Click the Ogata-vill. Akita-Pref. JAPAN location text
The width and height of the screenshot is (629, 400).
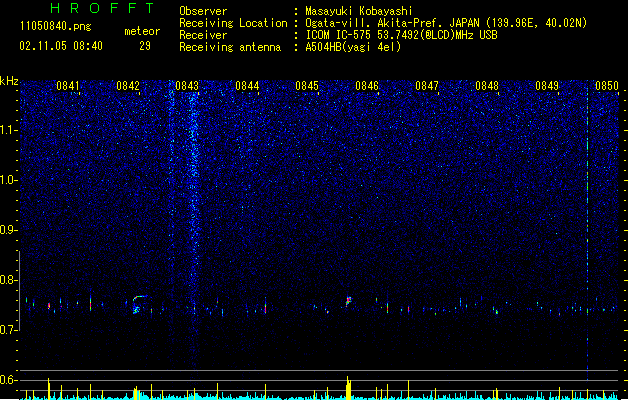446,23
